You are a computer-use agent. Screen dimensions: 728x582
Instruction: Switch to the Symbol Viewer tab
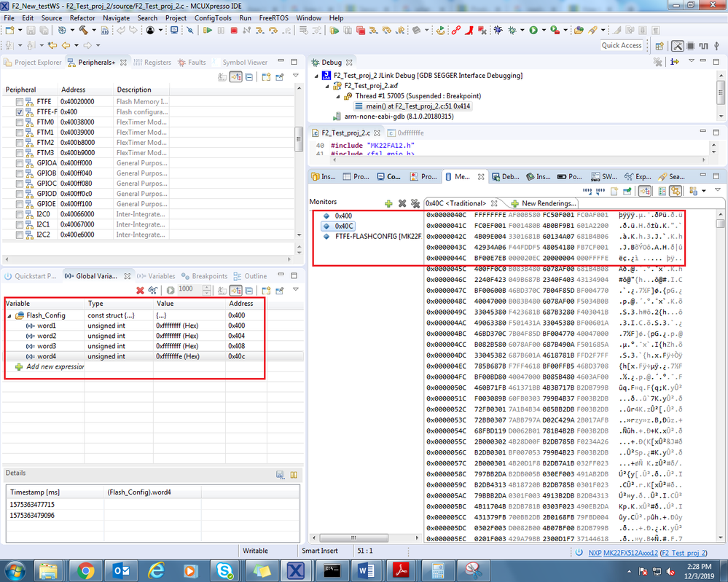[240, 62]
